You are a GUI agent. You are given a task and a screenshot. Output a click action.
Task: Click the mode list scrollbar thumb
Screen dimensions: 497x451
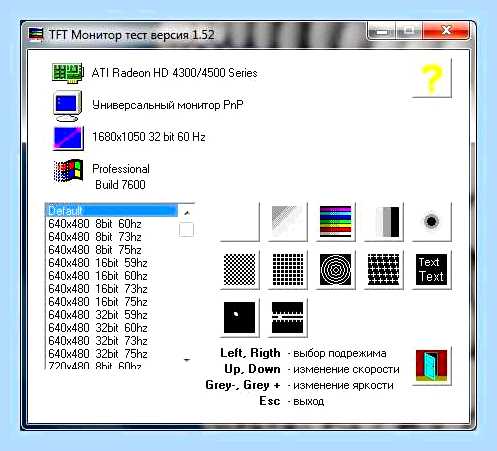[x=186, y=230]
